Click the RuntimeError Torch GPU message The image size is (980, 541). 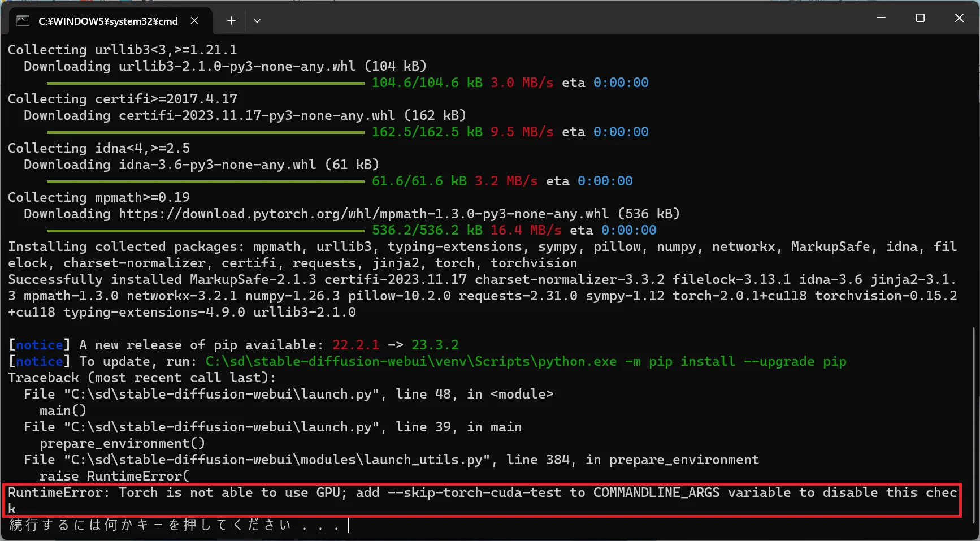pyautogui.click(x=482, y=500)
